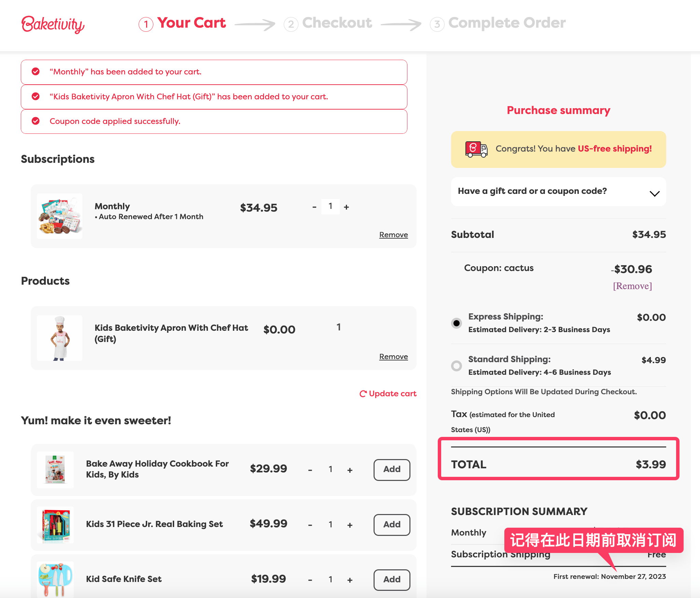
Task: Add Bake Away Holiday Cookbook to cart
Action: pyautogui.click(x=392, y=469)
